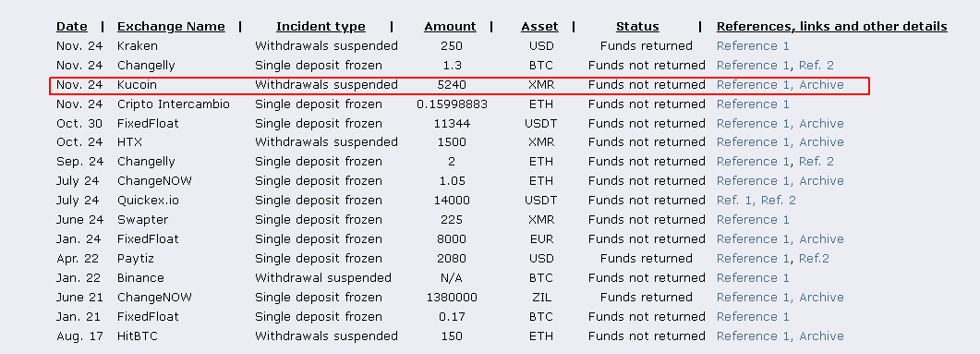The width and height of the screenshot is (980, 354).
Task: Click the Status column header
Action: (637, 26)
